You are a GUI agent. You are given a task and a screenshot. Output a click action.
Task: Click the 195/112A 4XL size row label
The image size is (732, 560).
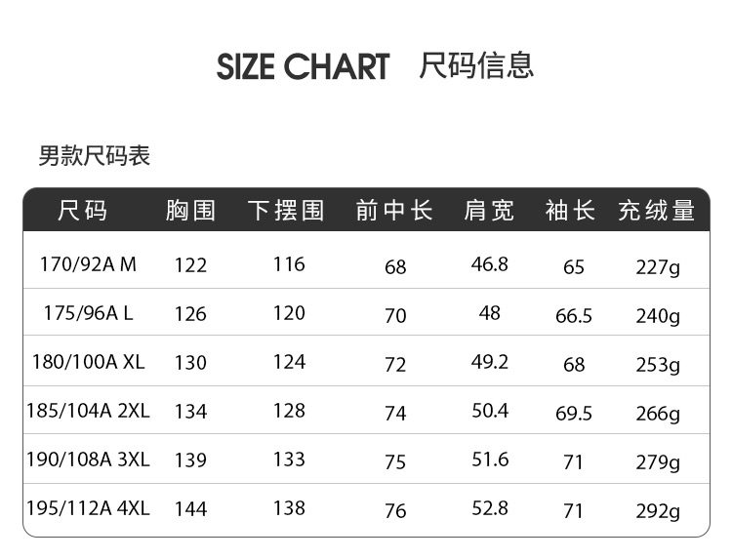coord(88,508)
